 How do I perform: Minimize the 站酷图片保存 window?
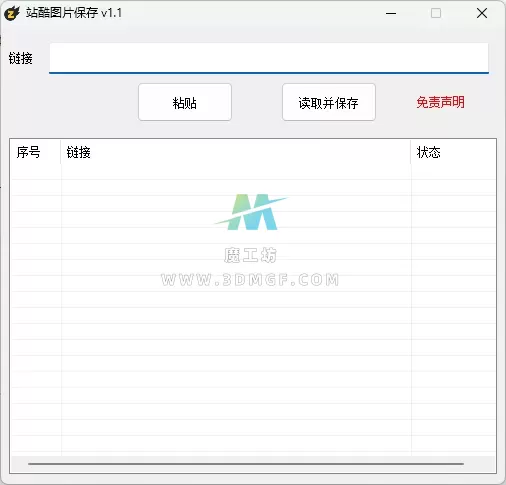391,13
